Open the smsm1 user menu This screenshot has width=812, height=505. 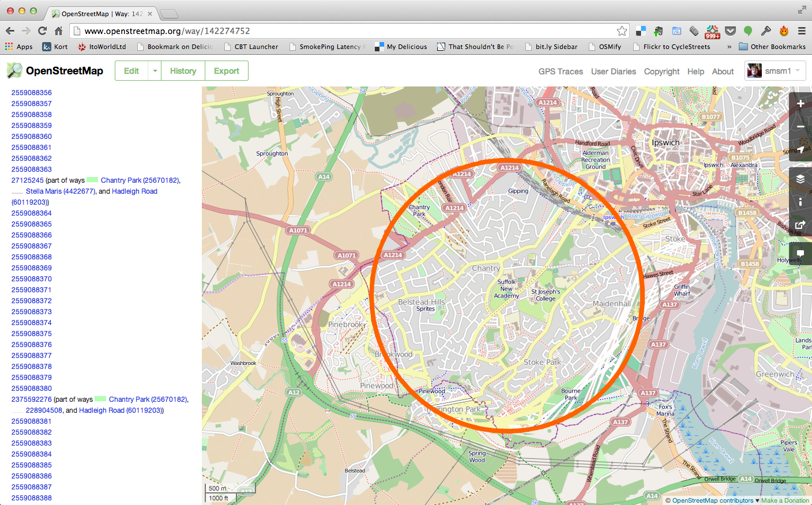(775, 71)
